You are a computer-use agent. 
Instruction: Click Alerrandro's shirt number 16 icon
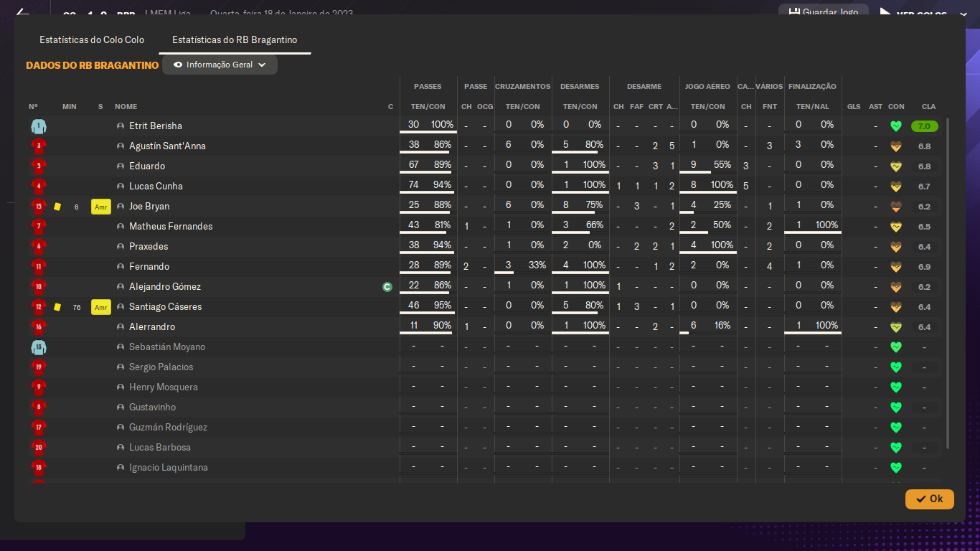(39, 327)
